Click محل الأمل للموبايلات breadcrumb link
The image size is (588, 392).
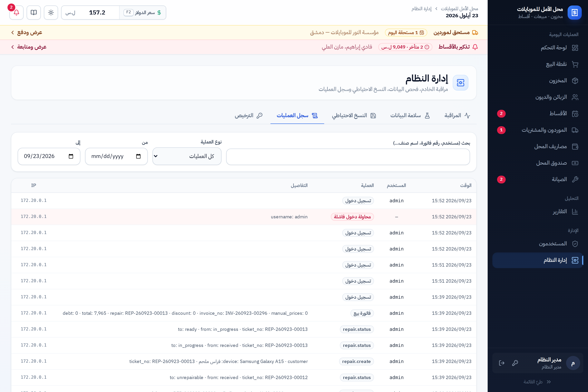(459, 9)
